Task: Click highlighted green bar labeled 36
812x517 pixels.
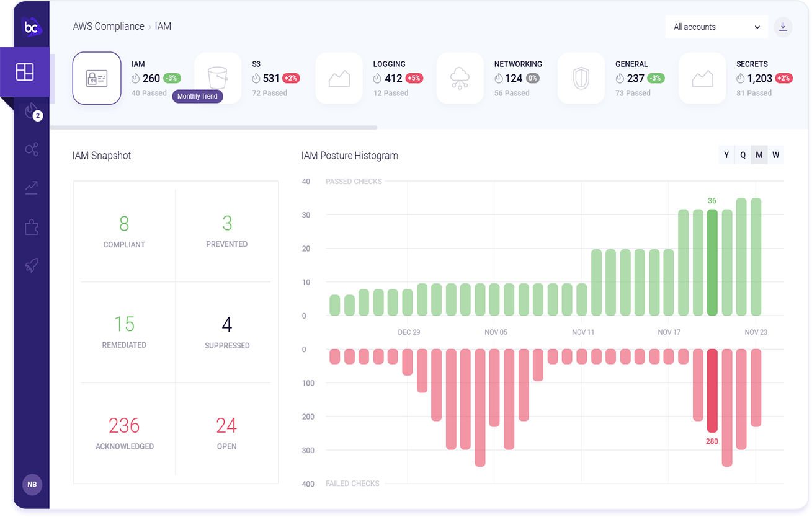Action: 712,262
